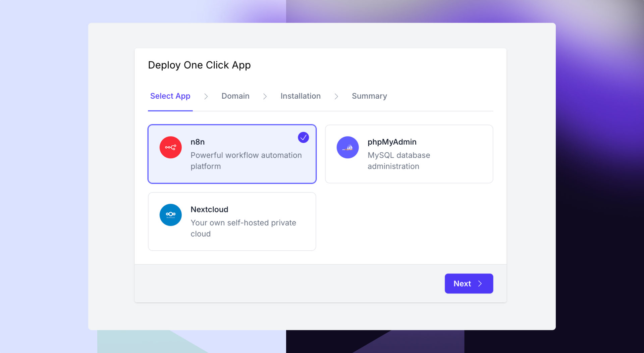The height and width of the screenshot is (353, 644).
Task: Click the checkmark badge on the n8n card
Action: tap(303, 137)
